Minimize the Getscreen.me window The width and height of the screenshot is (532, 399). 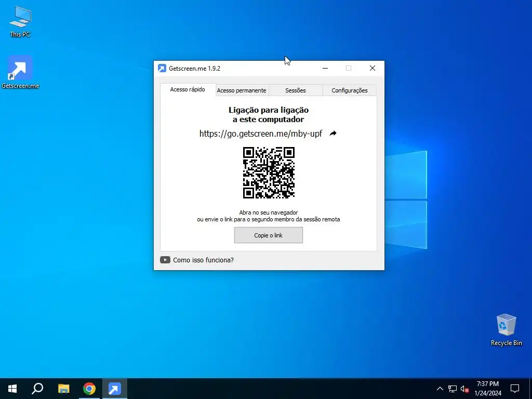pyautogui.click(x=325, y=68)
